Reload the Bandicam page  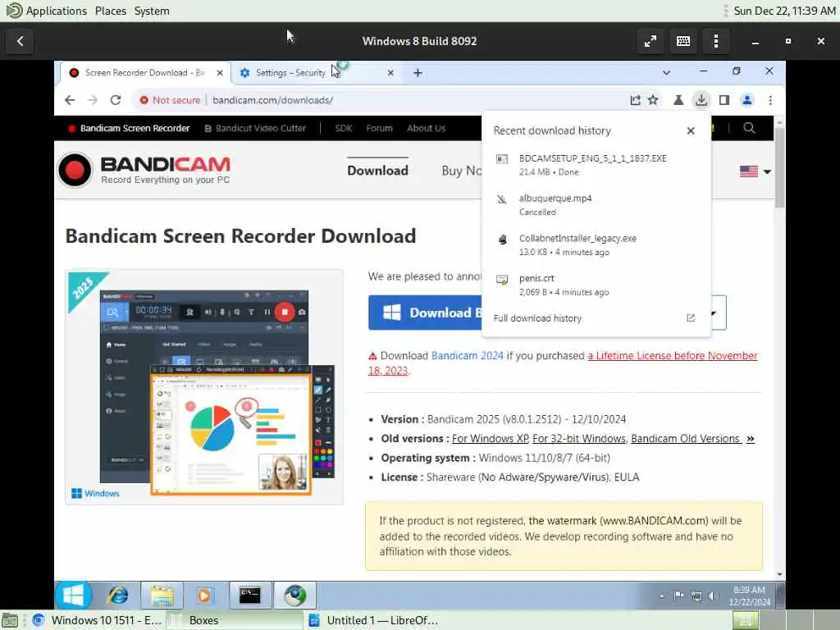click(x=116, y=100)
